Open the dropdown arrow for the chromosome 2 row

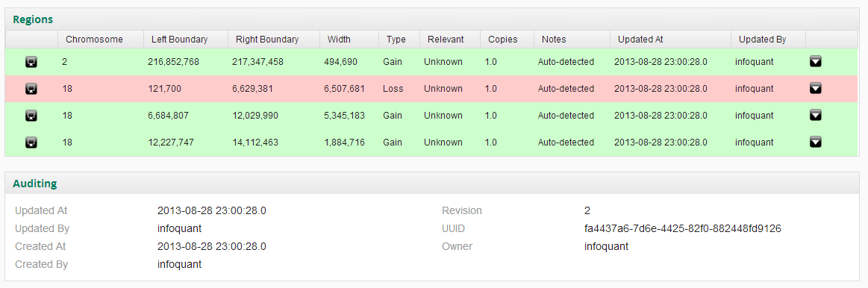coord(816,61)
